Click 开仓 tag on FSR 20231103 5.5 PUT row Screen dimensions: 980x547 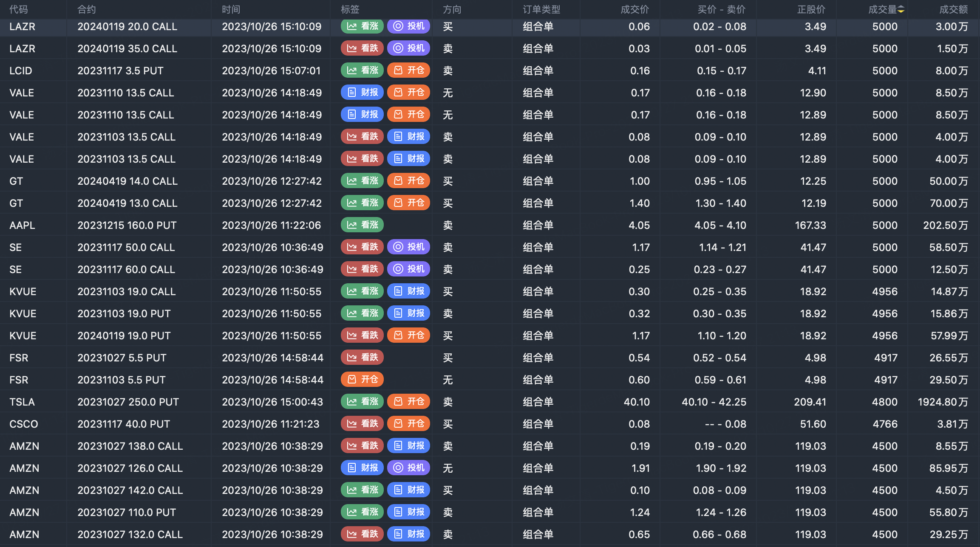pyautogui.click(x=362, y=380)
